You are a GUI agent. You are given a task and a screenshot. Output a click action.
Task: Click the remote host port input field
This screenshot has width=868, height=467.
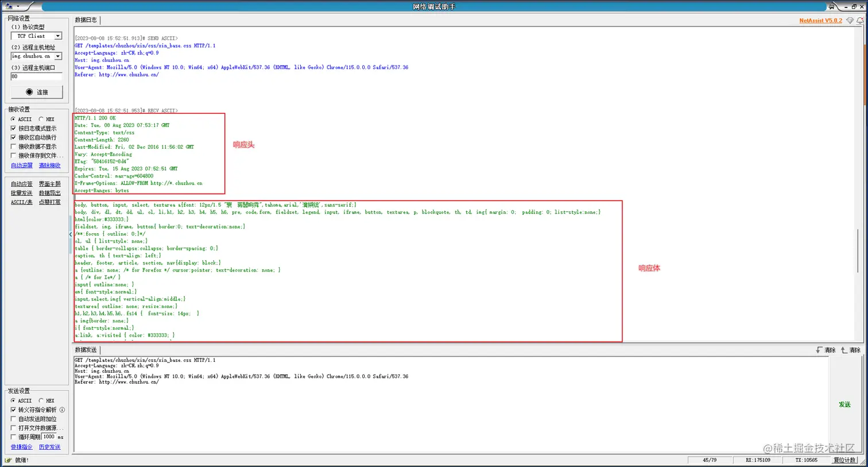(36, 76)
